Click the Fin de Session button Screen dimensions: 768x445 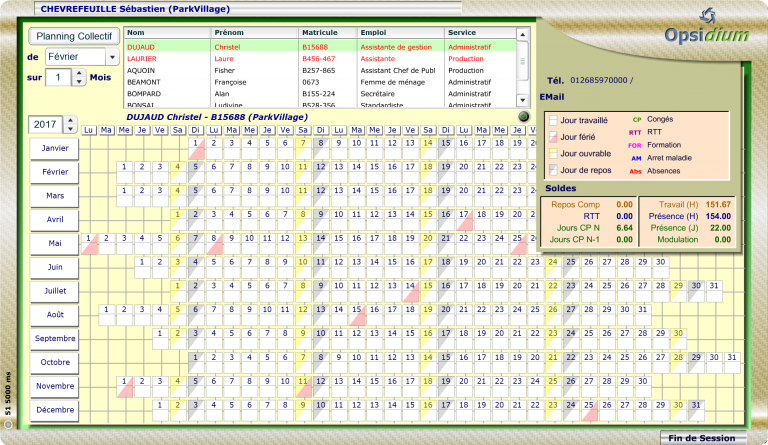pyautogui.click(x=701, y=437)
